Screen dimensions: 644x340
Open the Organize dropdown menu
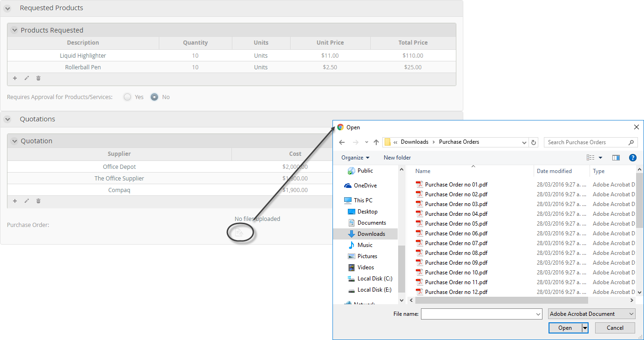(x=355, y=158)
